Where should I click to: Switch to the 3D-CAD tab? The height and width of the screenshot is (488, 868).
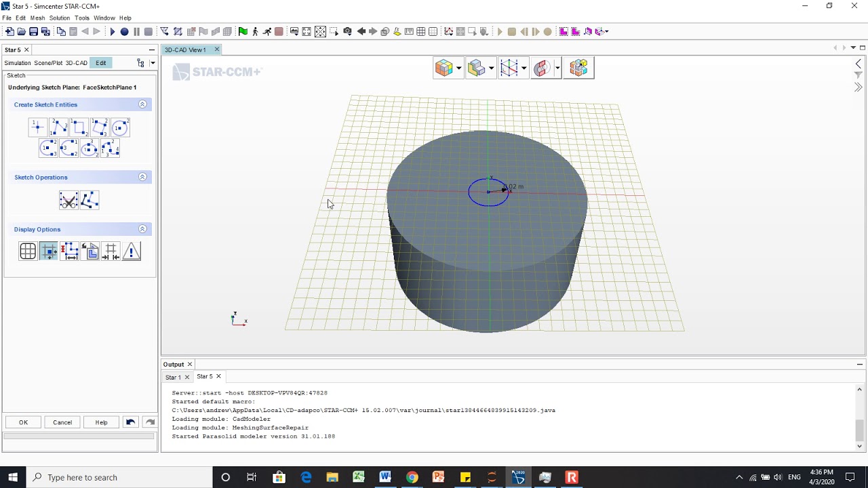click(76, 63)
